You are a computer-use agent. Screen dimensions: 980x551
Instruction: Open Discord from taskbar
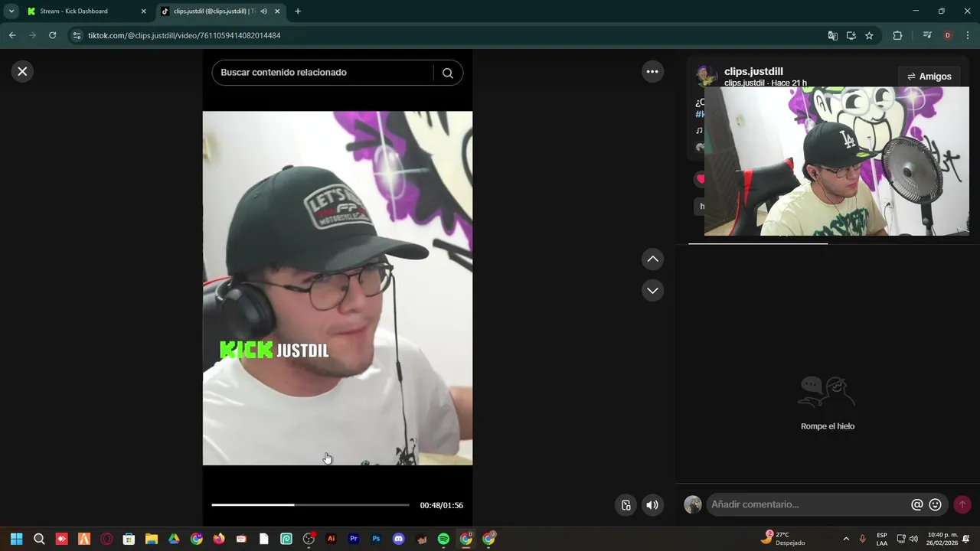(x=398, y=539)
